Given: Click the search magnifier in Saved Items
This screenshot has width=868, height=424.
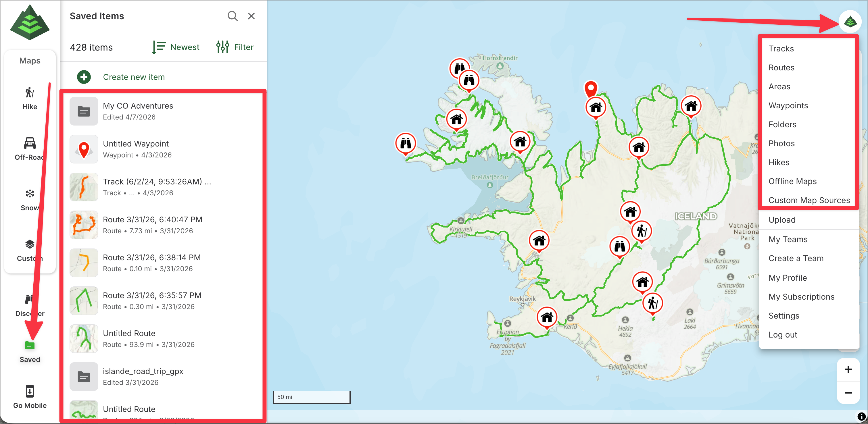Looking at the screenshot, I should [232, 16].
